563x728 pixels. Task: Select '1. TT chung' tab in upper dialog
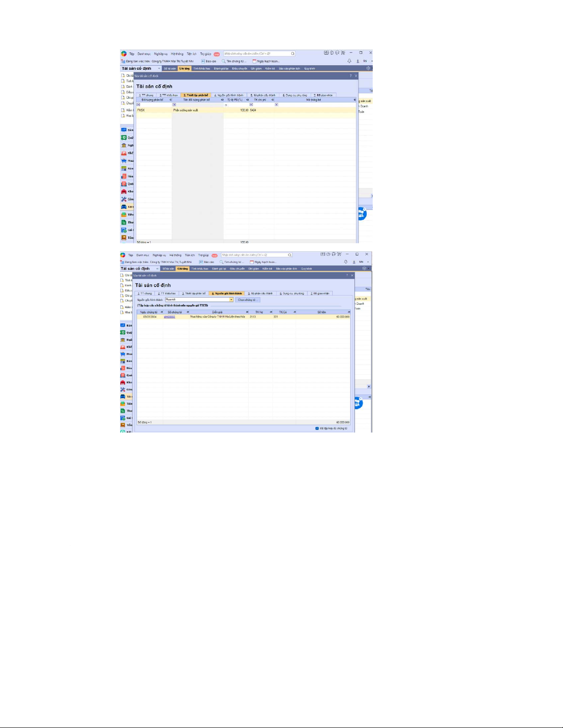(146, 95)
